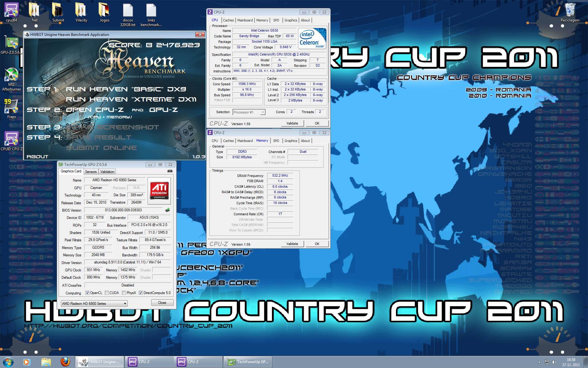Click the Close button in GPU-Z
This screenshot has height=368, width=588.
tap(162, 303)
